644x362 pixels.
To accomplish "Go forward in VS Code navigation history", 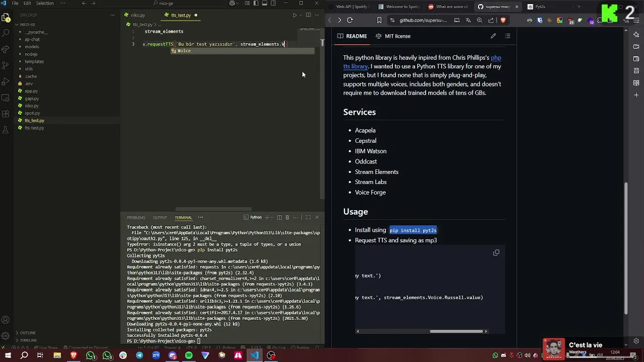I will pyautogui.click(x=93, y=3).
